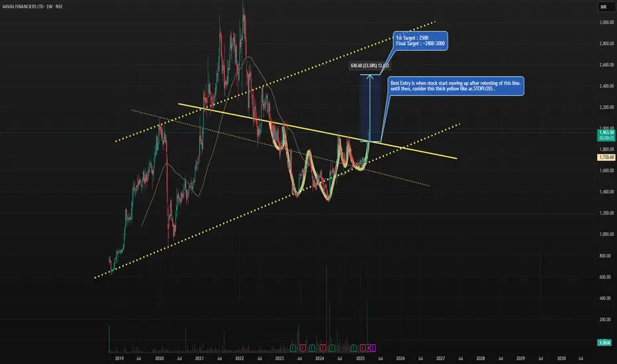Viewport: 617px width, 364px height.
Task: Click the 2022 label on time axis
Action: pos(240,359)
